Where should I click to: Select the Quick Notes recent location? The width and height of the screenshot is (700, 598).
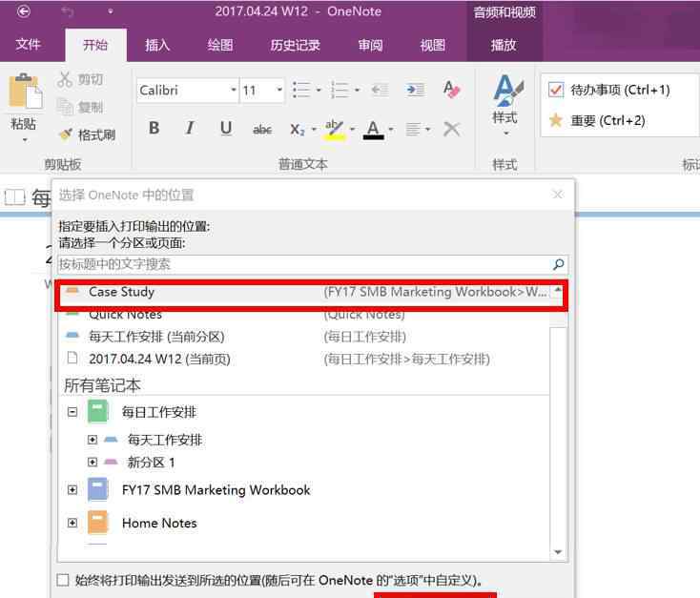(305, 315)
